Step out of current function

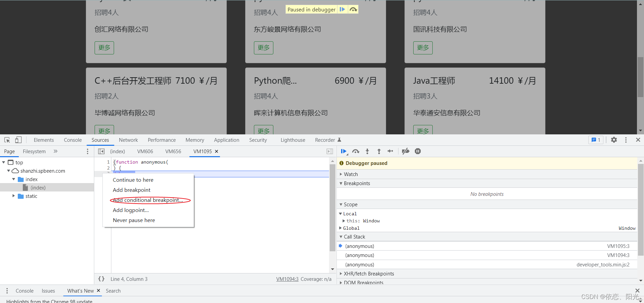tap(379, 151)
